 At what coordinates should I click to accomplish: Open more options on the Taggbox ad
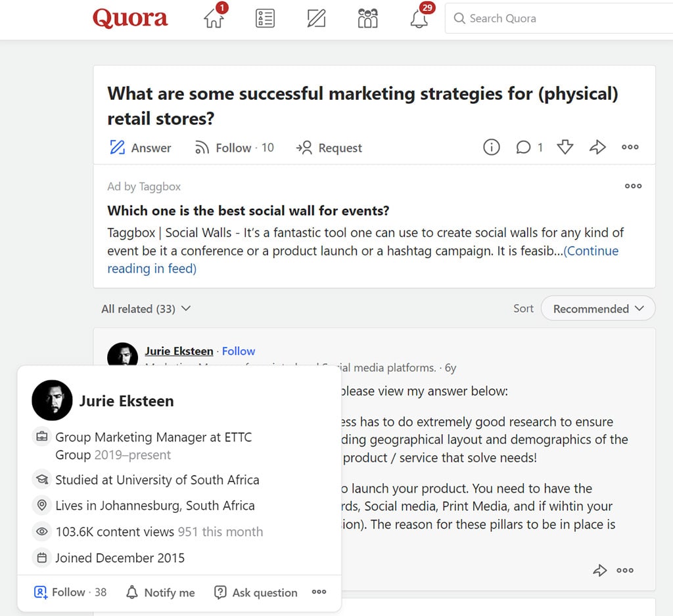coord(633,186)
